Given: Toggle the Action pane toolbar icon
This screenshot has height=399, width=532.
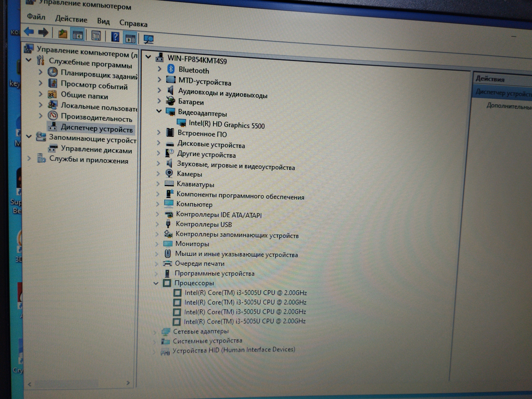Looking at the screenshot, I should [x=130, y=38].
